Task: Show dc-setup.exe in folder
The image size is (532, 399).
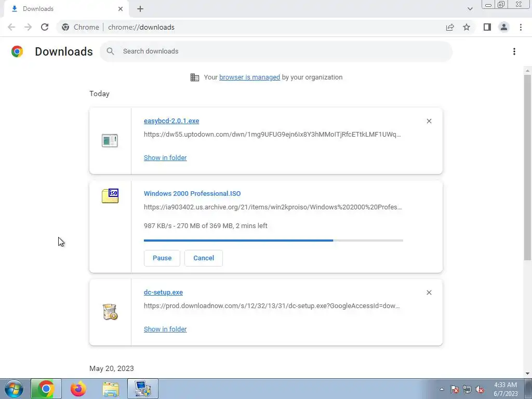Action: (165, 329)
